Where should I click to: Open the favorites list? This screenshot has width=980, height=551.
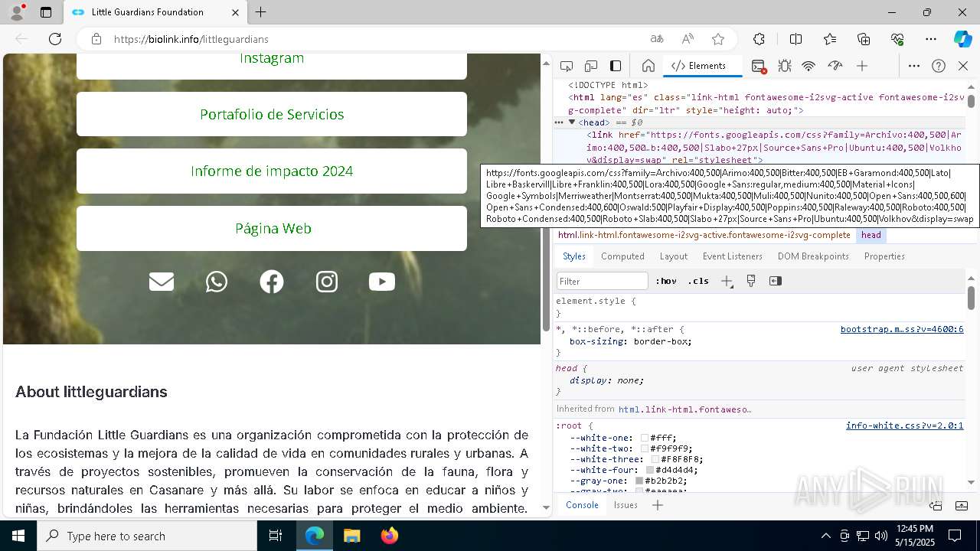[830, 39]
